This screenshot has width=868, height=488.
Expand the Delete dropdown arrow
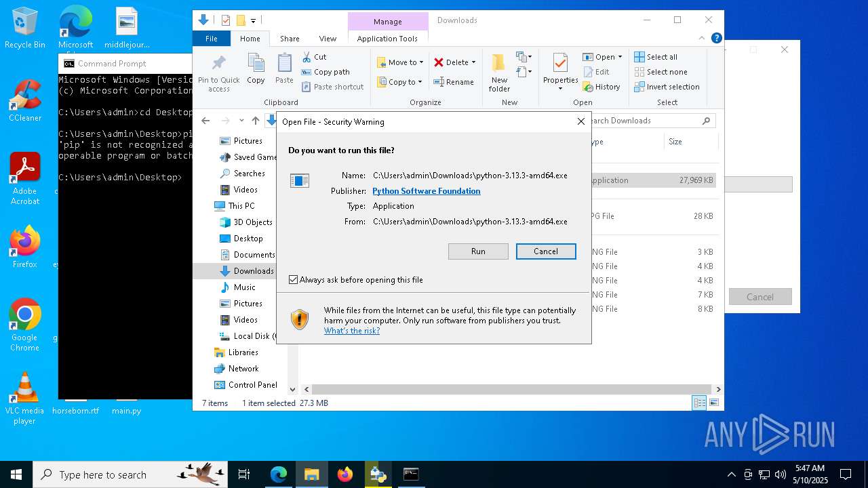click(473, 62)
